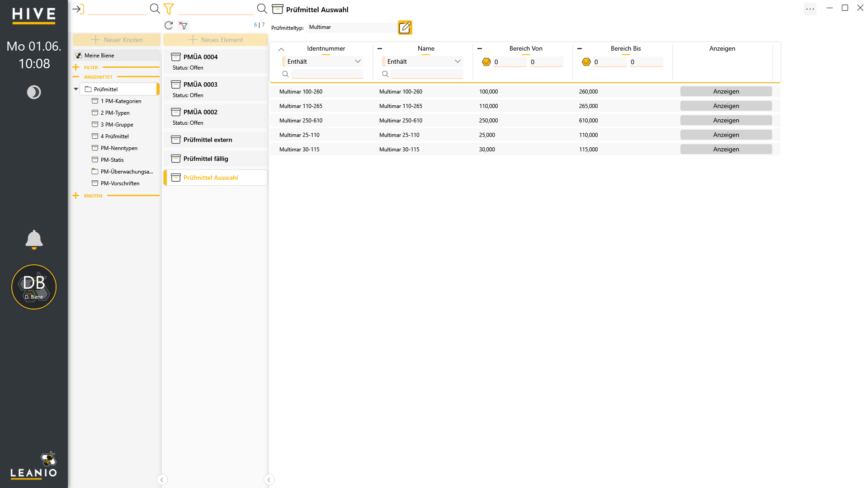The image size is (868, 488).
Task: Click Bereich Bis hexagon filter icon
Action: (x=586, y=62)
